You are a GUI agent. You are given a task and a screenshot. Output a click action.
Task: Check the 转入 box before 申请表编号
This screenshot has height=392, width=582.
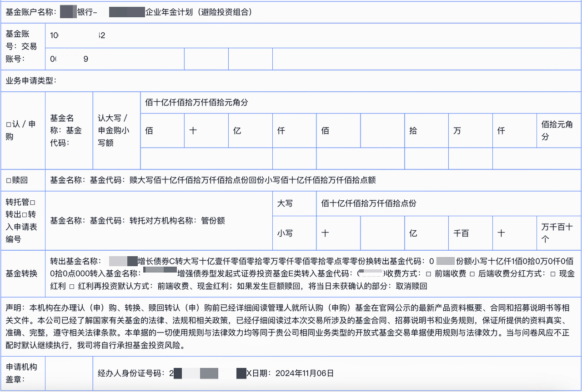pyautogui.click(x=25, y=214)
